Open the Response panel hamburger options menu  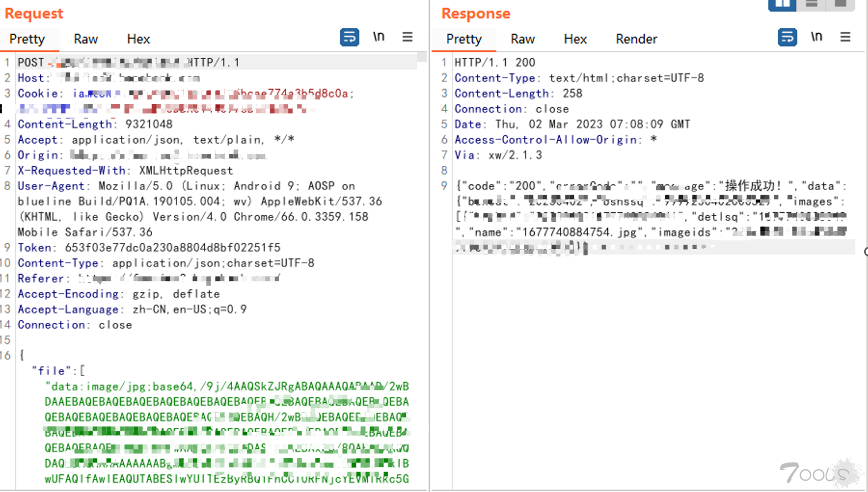tap(845, 37)
